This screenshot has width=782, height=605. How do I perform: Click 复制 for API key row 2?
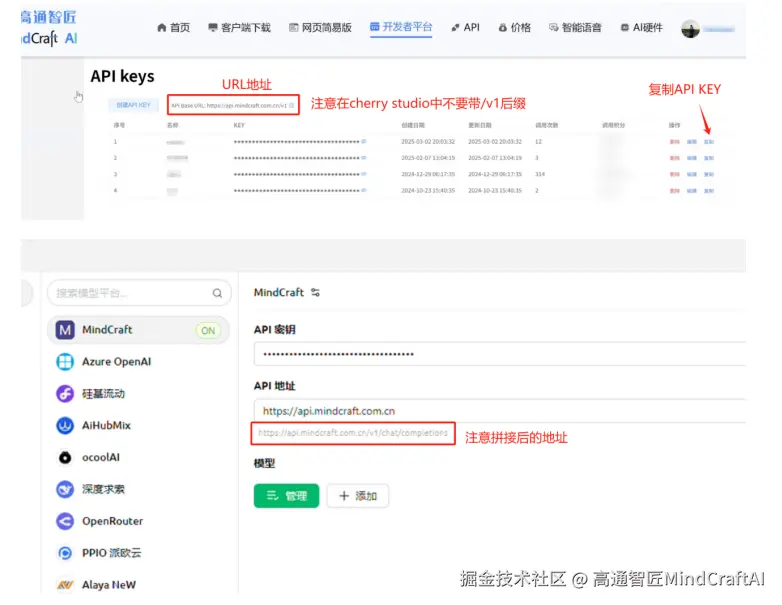coord(709,158)
